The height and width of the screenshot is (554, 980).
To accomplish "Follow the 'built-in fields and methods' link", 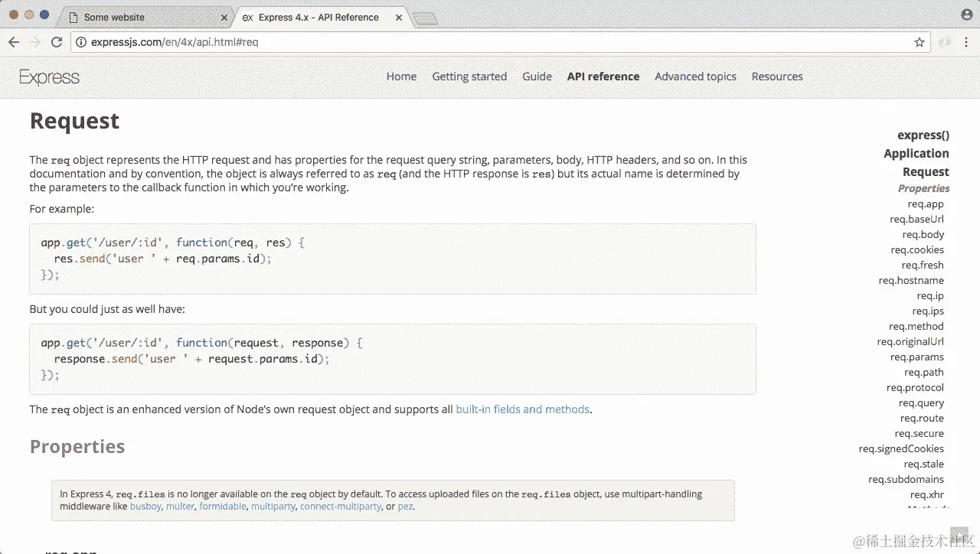I will click(x=523, y=409).
